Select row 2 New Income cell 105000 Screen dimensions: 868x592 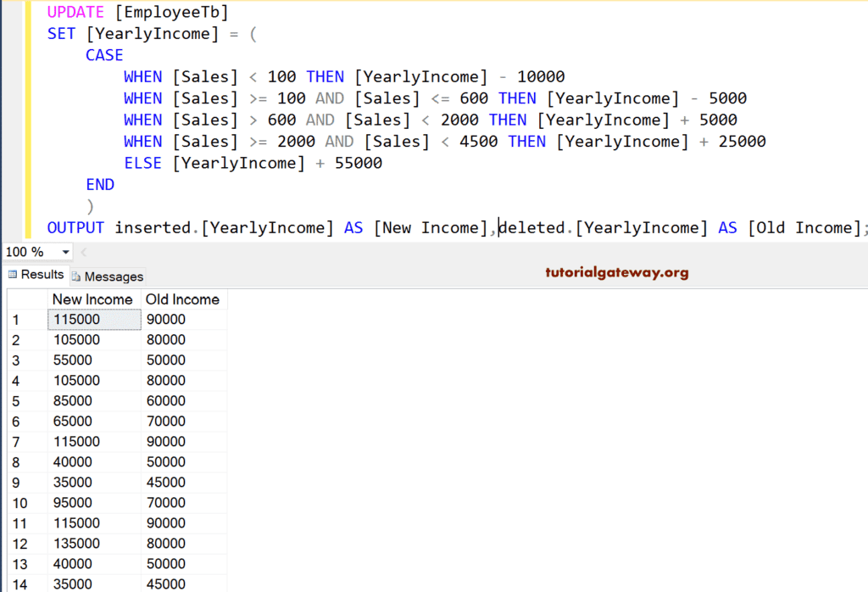point(94,340)
